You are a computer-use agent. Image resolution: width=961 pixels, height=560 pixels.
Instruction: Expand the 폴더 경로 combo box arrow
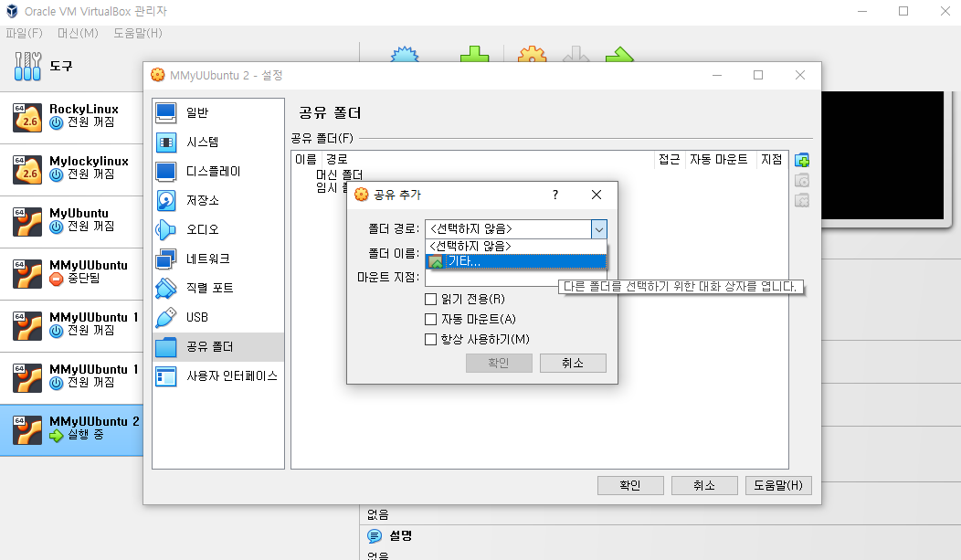598,229
